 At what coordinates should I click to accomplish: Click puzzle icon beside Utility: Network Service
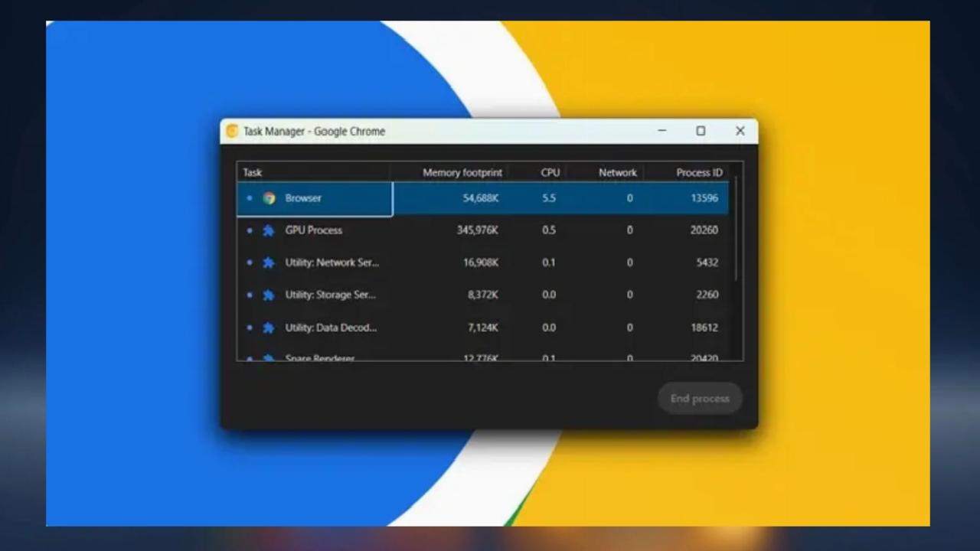269,262
